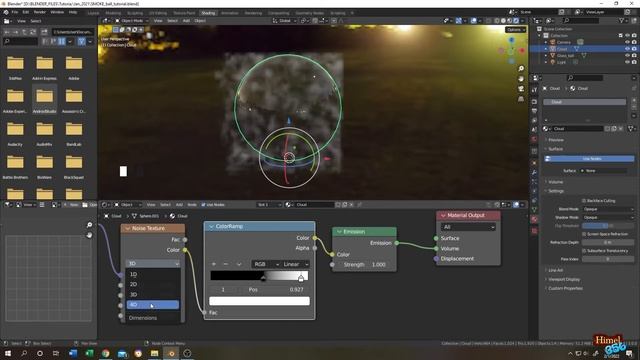Open the Audacity folder thumbnail

coord(15,132)
